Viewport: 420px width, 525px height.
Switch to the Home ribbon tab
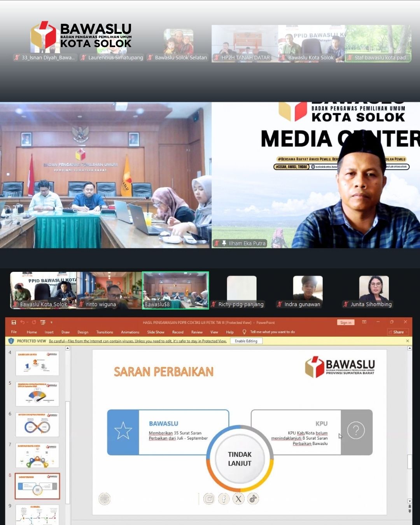[32, 332]
